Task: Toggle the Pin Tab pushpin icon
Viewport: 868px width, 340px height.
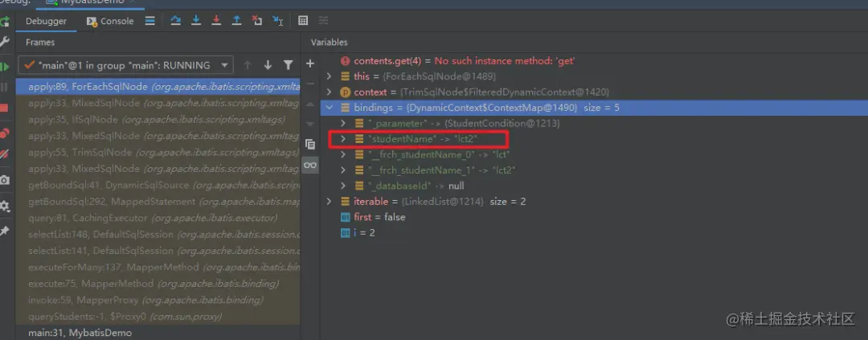Action: click(5, 231)
